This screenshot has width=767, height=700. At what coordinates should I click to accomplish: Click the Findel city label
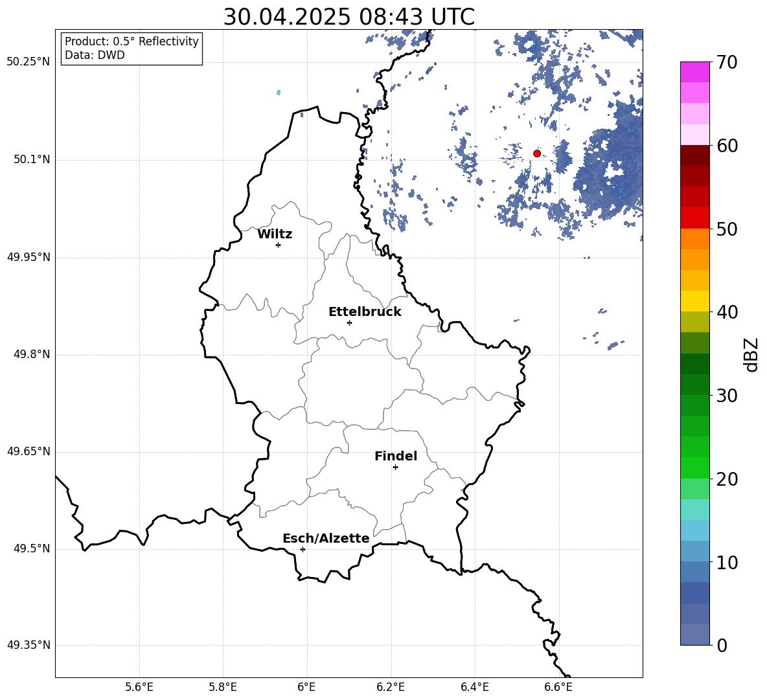(x=396, y=456)
